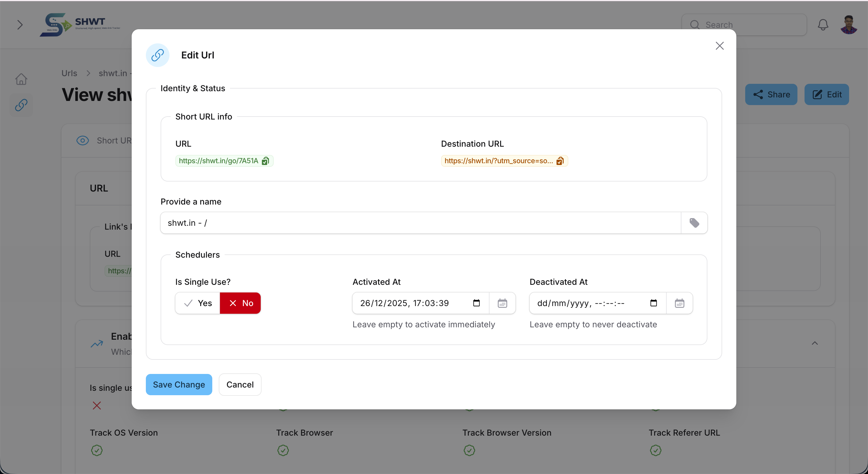Open the Activated At calendar picker icon
This screenshot has width=868, height=474.
pos(502,303)
